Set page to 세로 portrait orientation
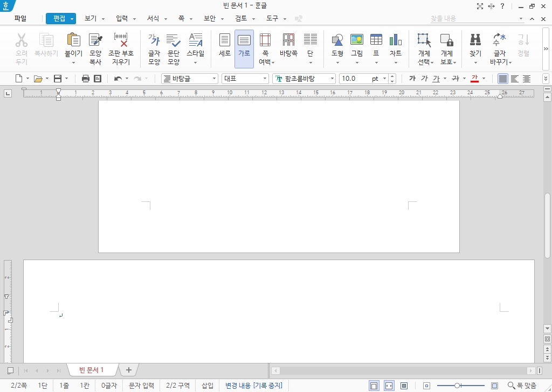This screenshot has width=552, height=392. point(225,48)
